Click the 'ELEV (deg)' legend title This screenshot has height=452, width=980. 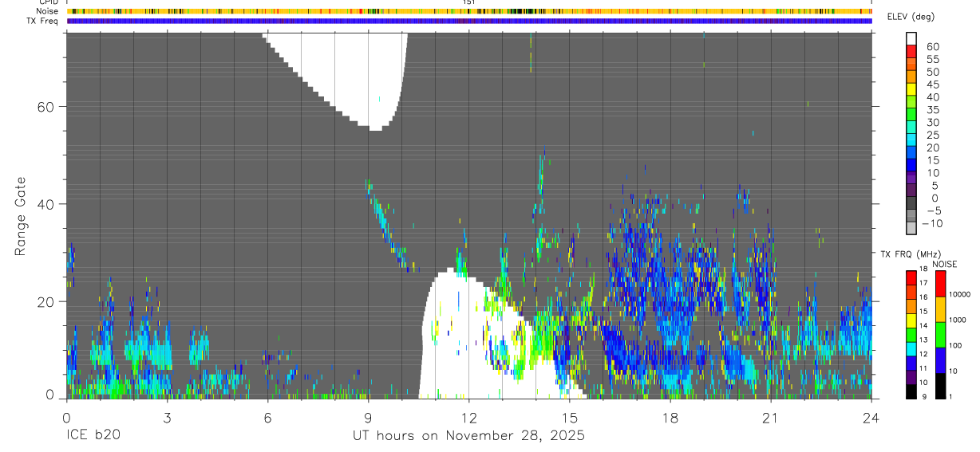tap(911, 17)
